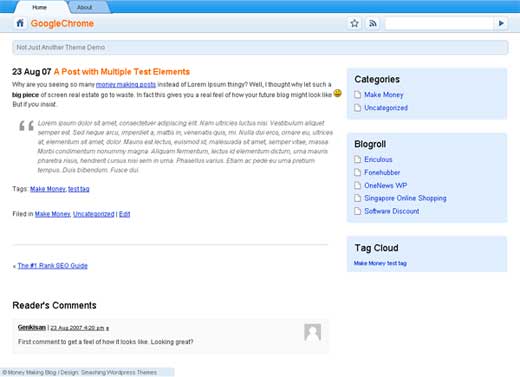Screen dimensions: 520x377
Task: Click the search go arrow button
Action: (x=501, y=23)
